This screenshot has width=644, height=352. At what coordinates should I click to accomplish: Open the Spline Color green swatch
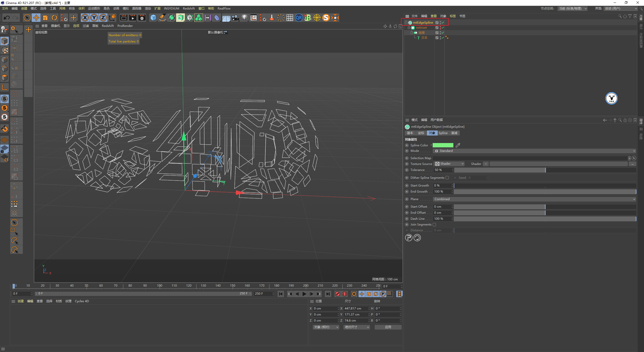pos(443,145)
